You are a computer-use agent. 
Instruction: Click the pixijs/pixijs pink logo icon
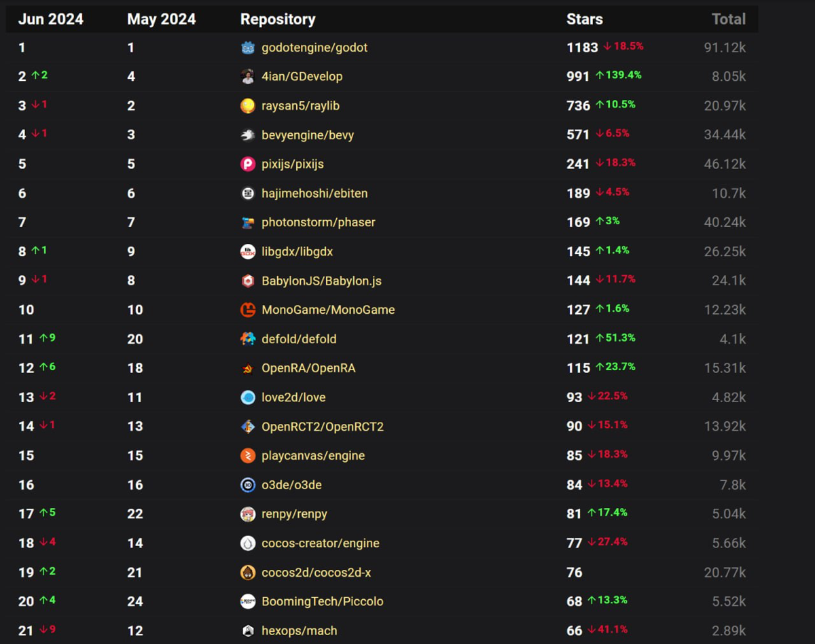click(x=248, y=164)
